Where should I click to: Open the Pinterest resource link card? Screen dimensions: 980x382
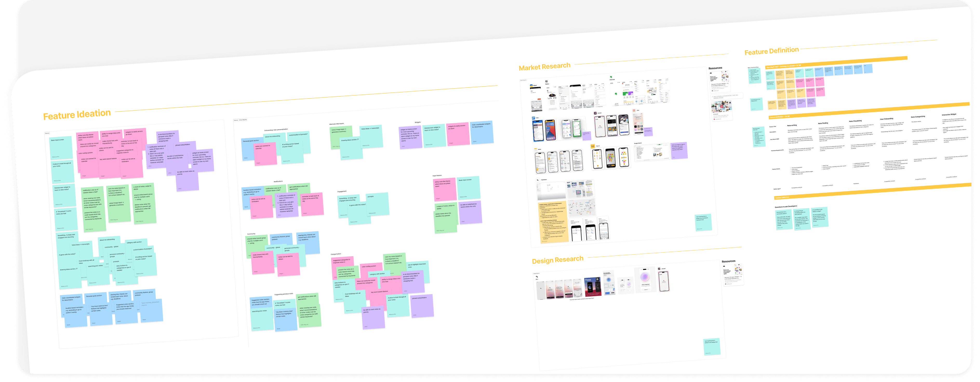click(x=722, y=111)
